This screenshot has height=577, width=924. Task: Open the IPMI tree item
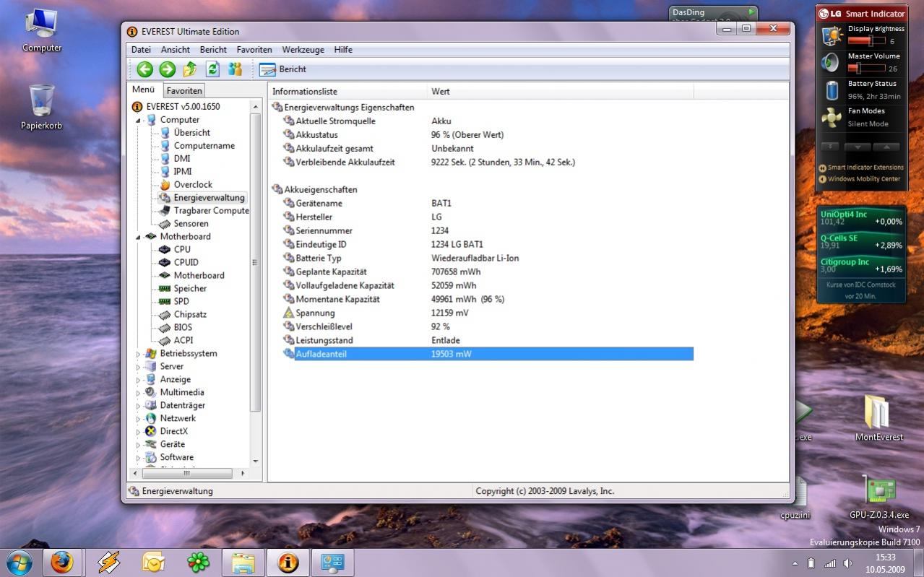[183, 172]
